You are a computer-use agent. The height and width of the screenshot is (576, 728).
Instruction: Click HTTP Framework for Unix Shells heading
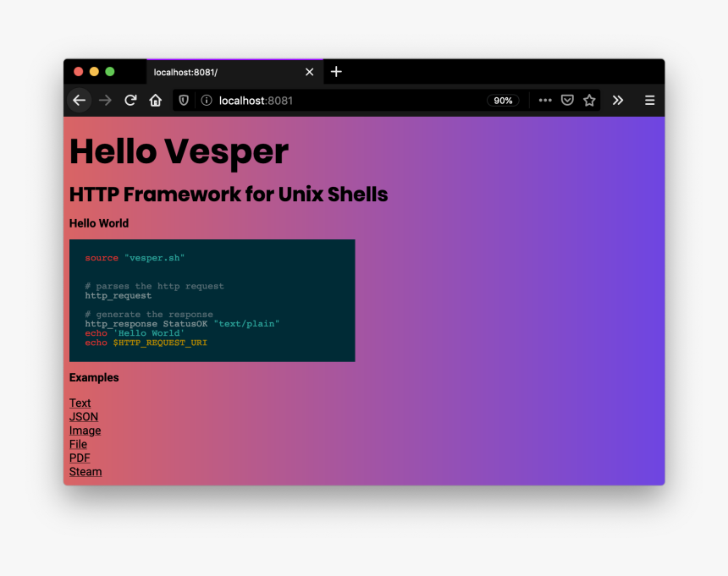[229, 195]
